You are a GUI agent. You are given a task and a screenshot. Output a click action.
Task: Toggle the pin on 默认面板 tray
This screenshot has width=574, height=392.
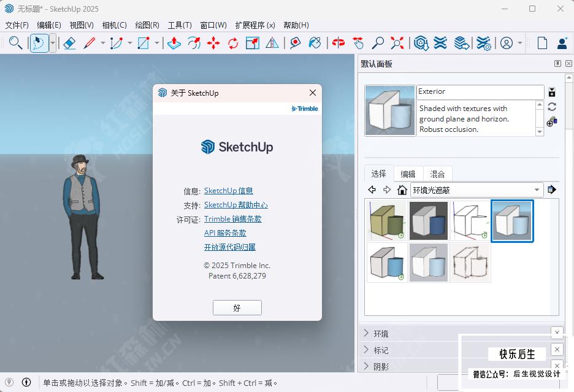pyautogui.click(x=557, y=63)
